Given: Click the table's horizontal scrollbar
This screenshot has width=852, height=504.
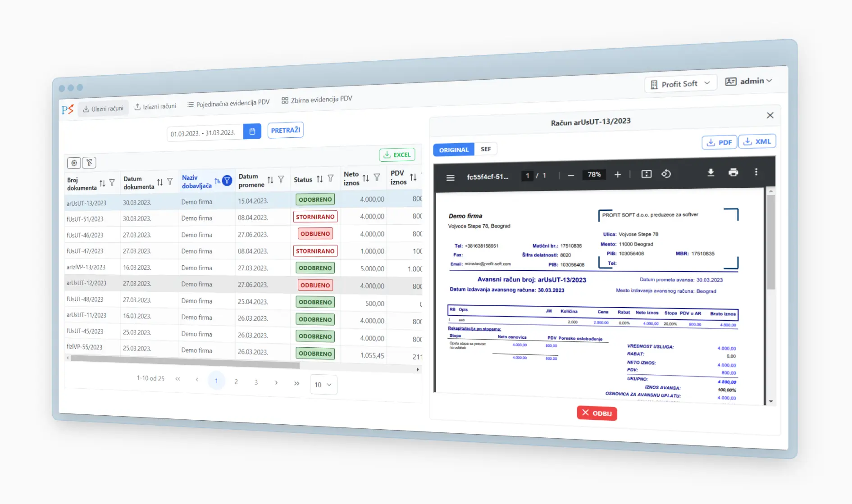Looking at the screenshot, I should click(185, 359).
